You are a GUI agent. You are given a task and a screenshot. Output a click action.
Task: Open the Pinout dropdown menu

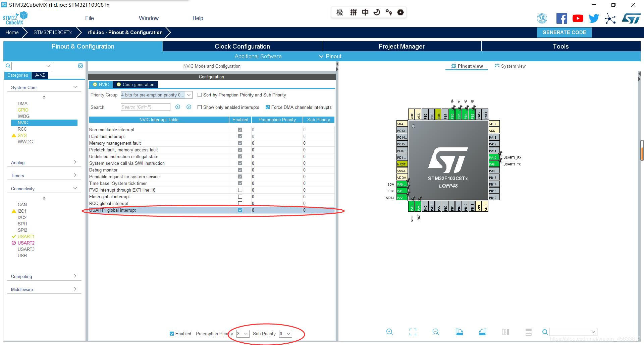coord(330,56)
